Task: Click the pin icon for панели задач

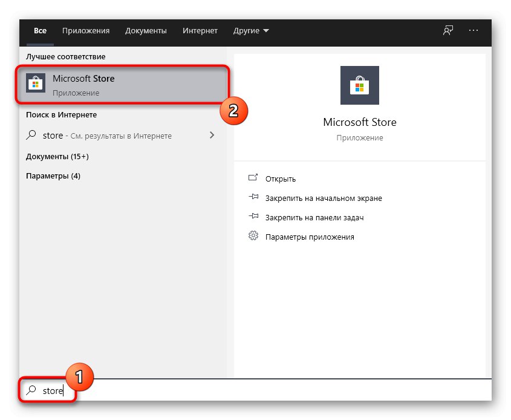Action: pyautogui.click(x=253, y=216)
